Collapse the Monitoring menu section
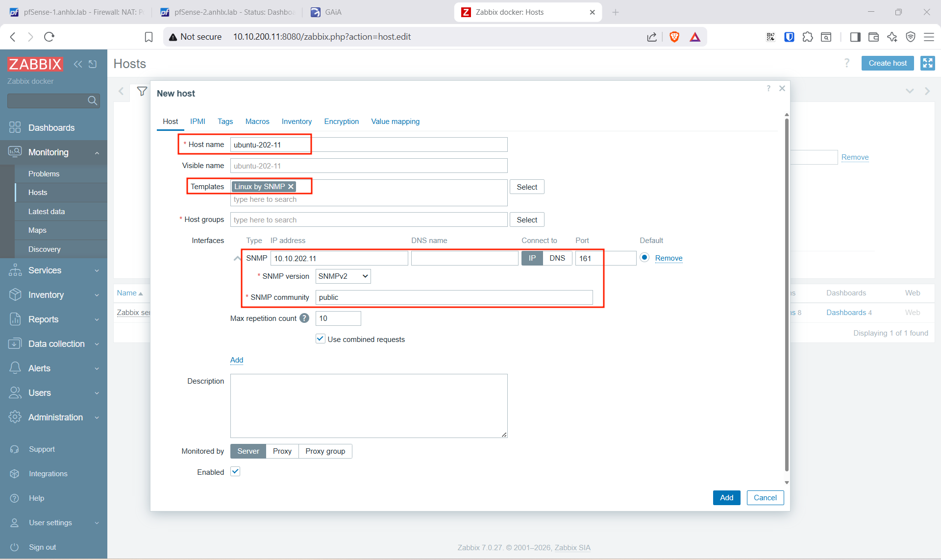This screenshot has height=560, width=941. click(x=53, y=152)
